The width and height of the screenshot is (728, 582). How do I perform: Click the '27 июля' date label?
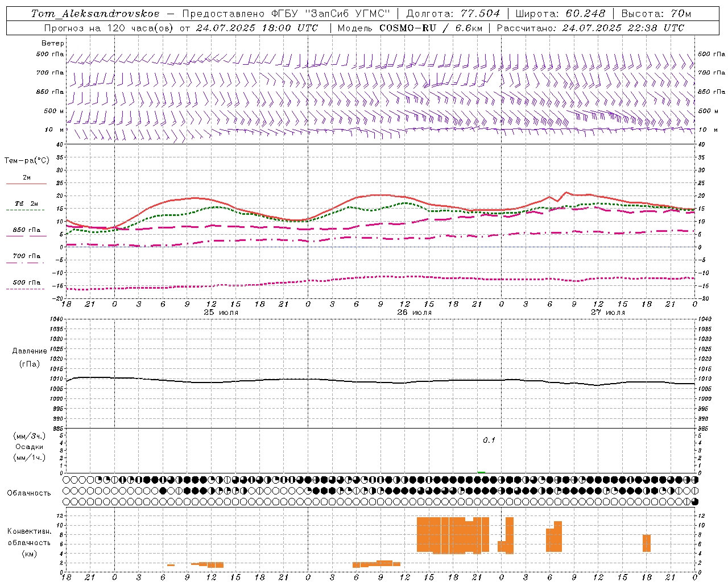coord(607,313)
